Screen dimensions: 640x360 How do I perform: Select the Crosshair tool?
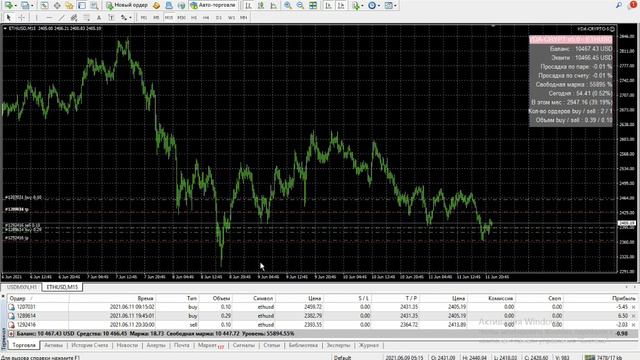coord(21,18)
